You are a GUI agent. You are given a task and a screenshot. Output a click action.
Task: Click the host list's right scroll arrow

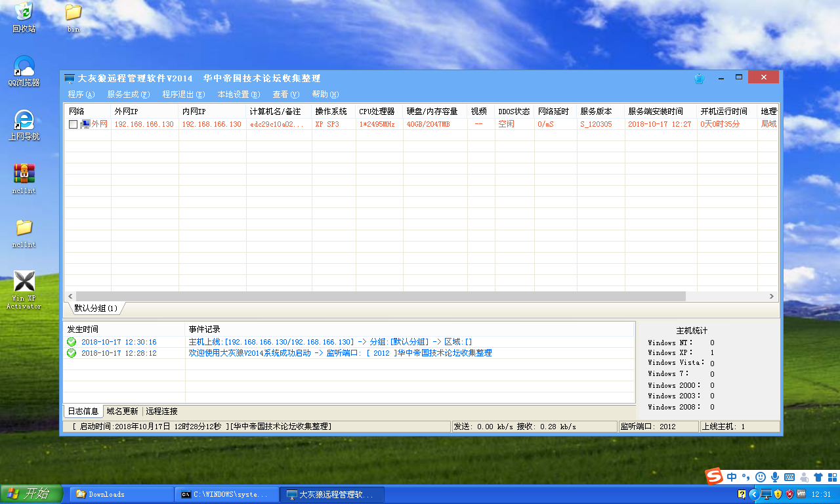tap(772, 297)
